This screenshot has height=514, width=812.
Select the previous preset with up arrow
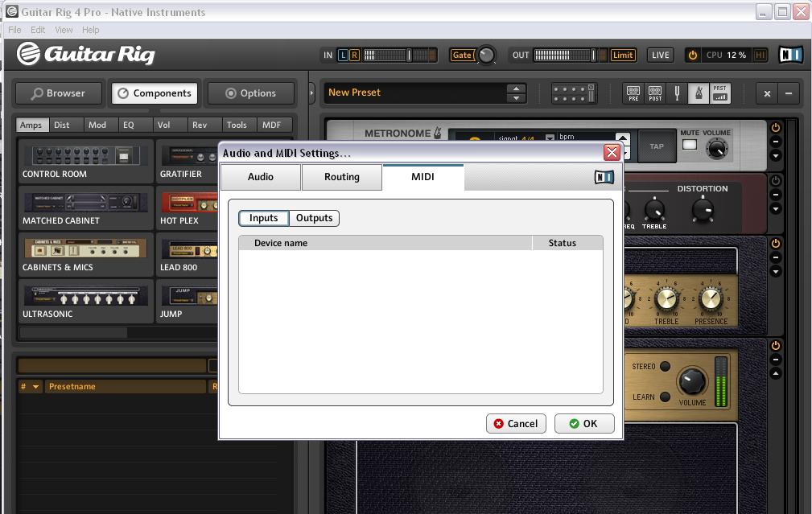[516, 88]
